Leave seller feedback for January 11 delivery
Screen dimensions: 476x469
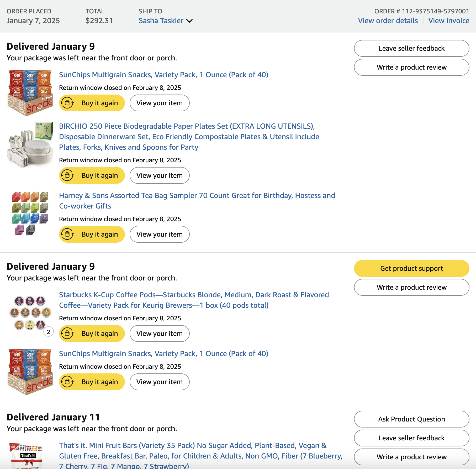[411, 438]
